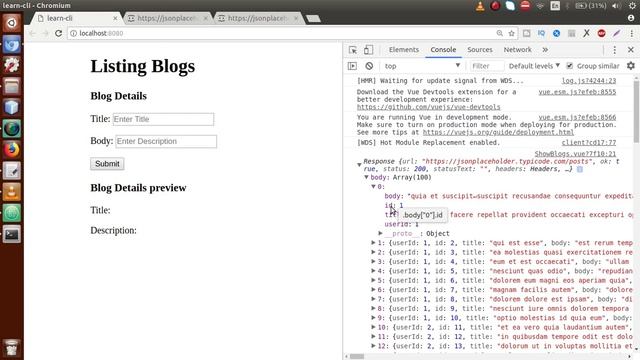This screenshot has height=360, width=640.
Task: Click the battery indicator in top panel
Action: tap(591, 6)
